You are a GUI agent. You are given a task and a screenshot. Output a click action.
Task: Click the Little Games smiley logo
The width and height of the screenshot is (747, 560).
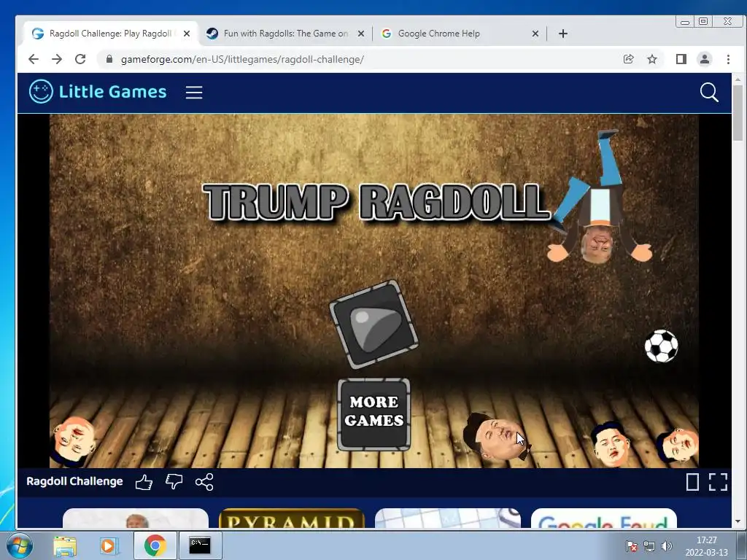tap(41, 91)
